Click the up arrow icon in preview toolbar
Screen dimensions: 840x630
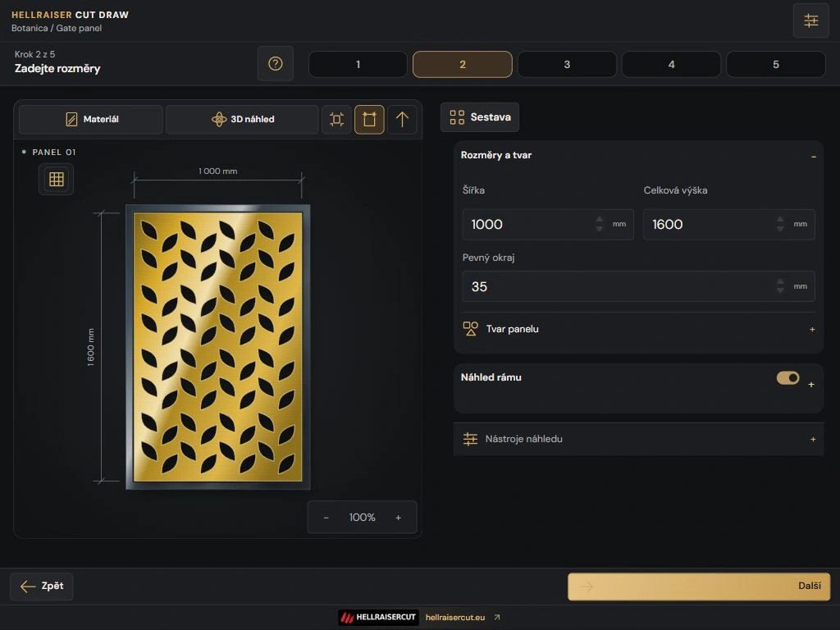pyautogui.click(x=402, y=119)
